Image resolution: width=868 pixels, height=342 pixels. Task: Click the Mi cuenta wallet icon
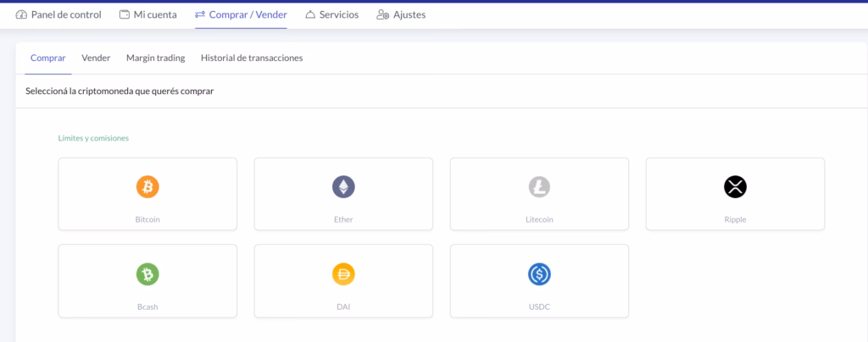125,15
